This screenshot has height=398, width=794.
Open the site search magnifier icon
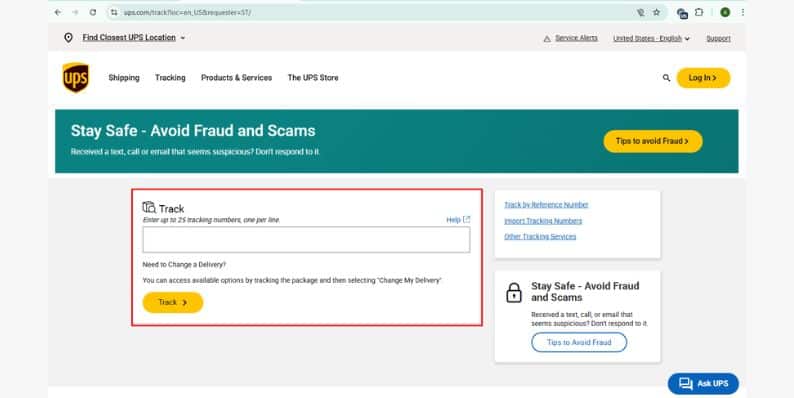[x=666, y=77]
